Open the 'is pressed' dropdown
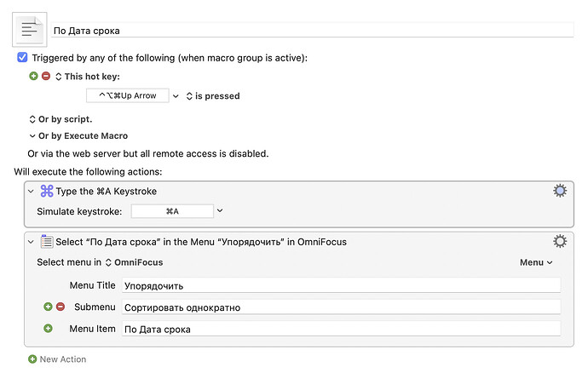588x373 pixels. [212, 96]
